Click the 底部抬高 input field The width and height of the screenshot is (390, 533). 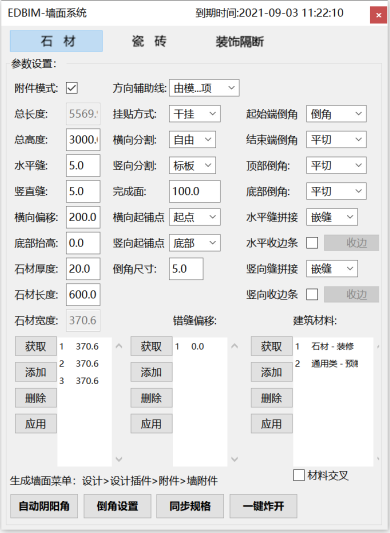point(83,243)
